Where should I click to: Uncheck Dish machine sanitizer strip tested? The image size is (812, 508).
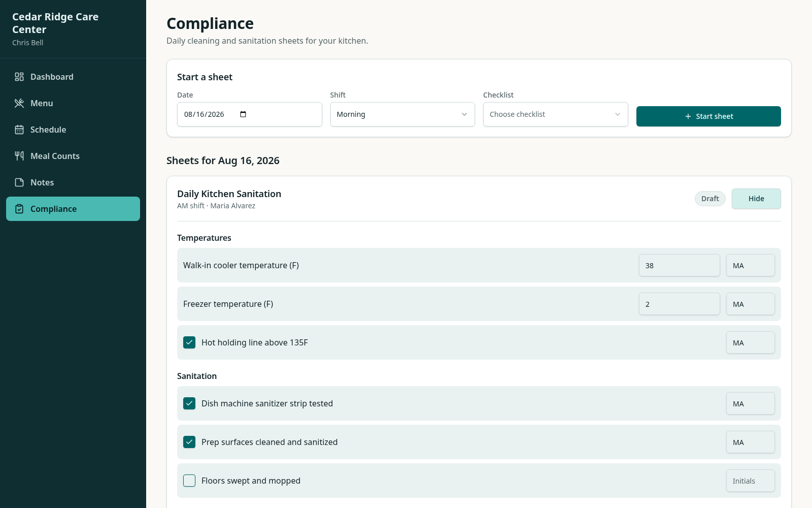[189, 403]
